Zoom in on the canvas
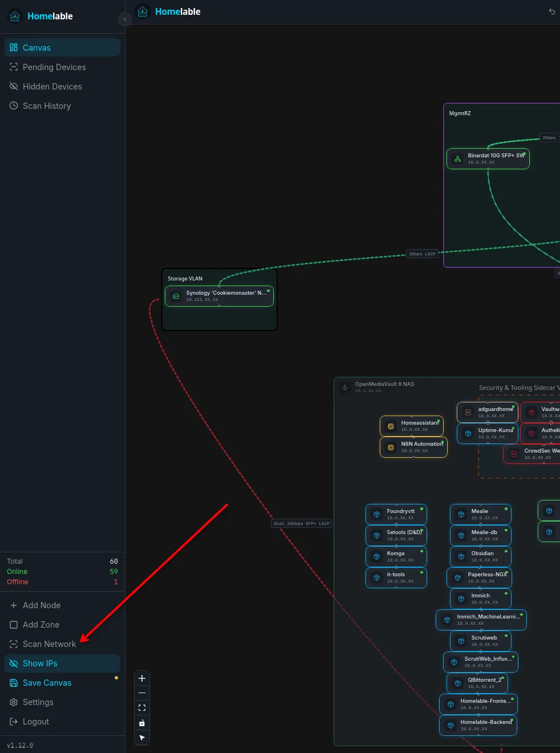The width and height of the screenshot is (560, 753). [142, 678]
